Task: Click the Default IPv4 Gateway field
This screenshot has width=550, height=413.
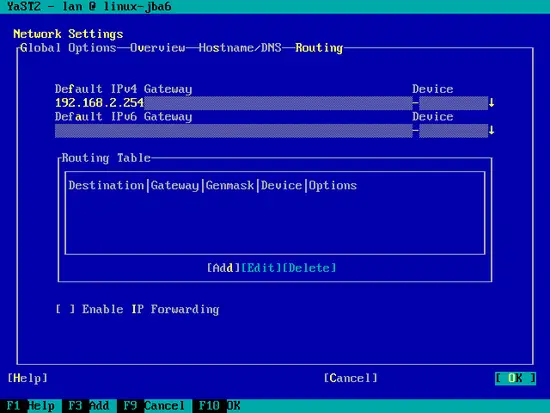Action: point(233,103)
